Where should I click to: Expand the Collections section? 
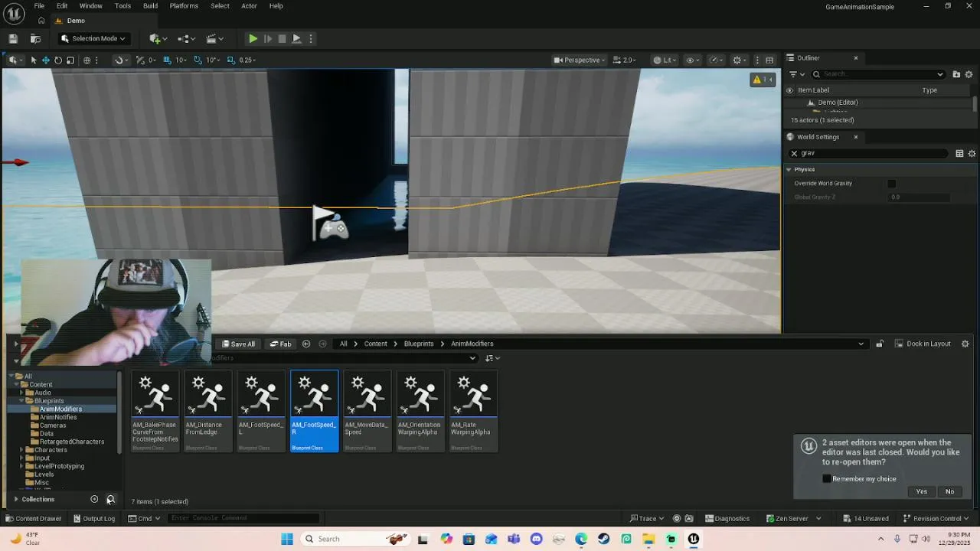[16, 499]
